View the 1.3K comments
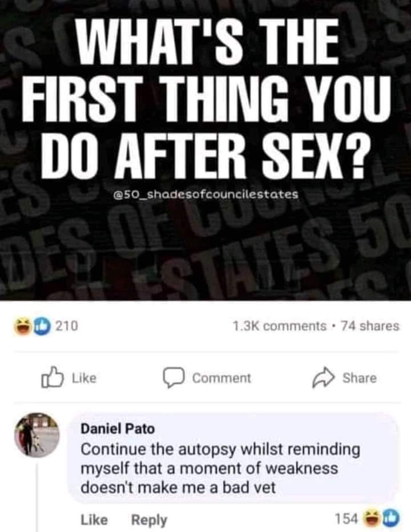Screen dimensions: 411x532 pyautogui.click(x=279, y=326)
